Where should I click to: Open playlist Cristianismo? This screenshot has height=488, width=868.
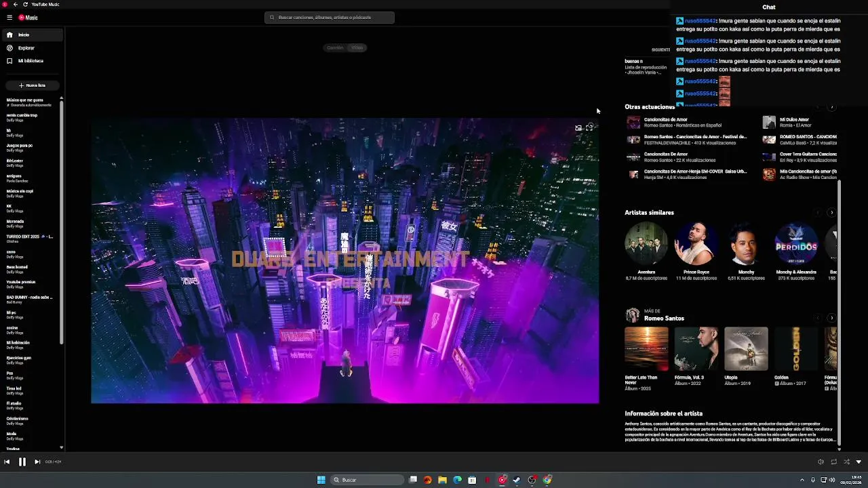31,420
